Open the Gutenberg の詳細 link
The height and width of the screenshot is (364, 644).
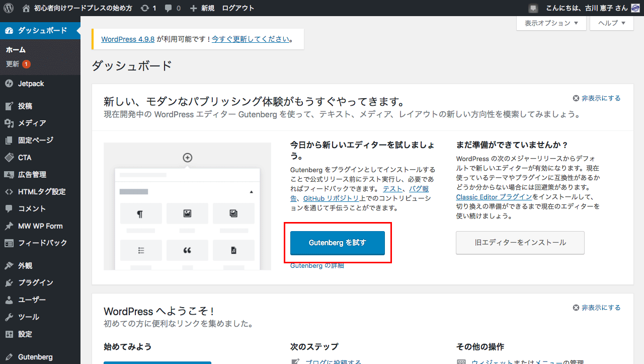tap(317, 265)
